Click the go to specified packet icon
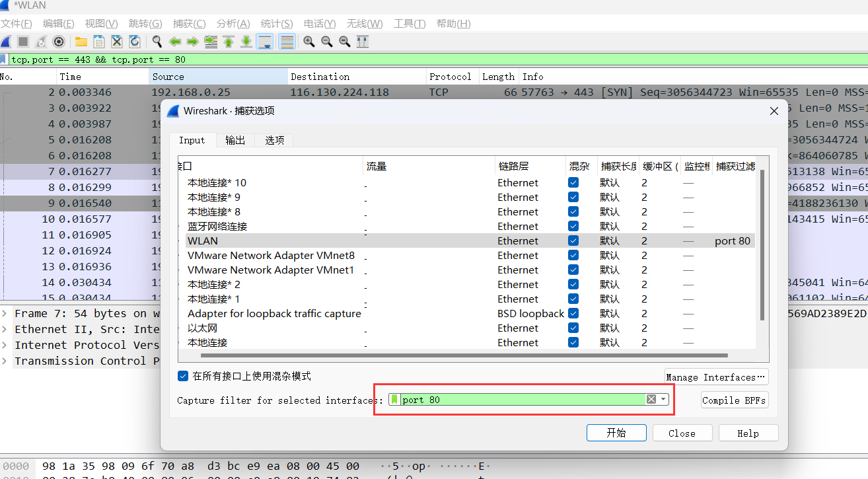The height and width of the screenshot is (479, 868). click(211, 42)
